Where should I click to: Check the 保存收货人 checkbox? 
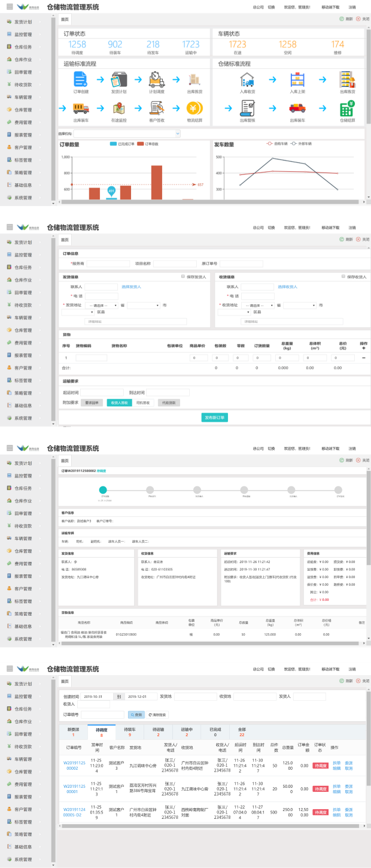(x=343, y=277)
